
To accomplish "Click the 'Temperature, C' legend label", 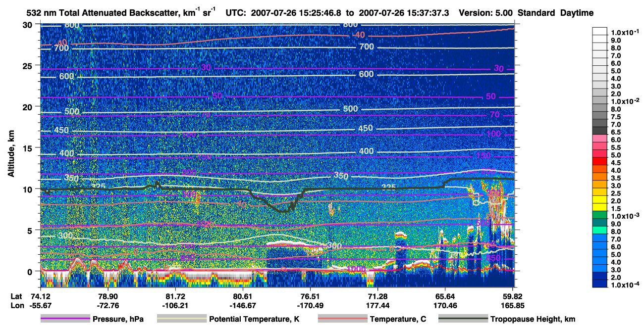I will [398, 320].
